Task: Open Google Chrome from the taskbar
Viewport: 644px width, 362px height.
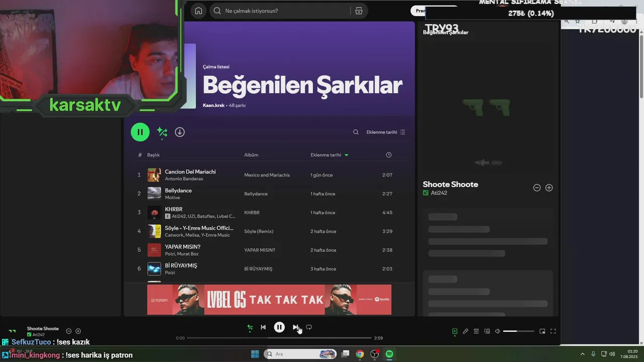Action: [360, 354]
